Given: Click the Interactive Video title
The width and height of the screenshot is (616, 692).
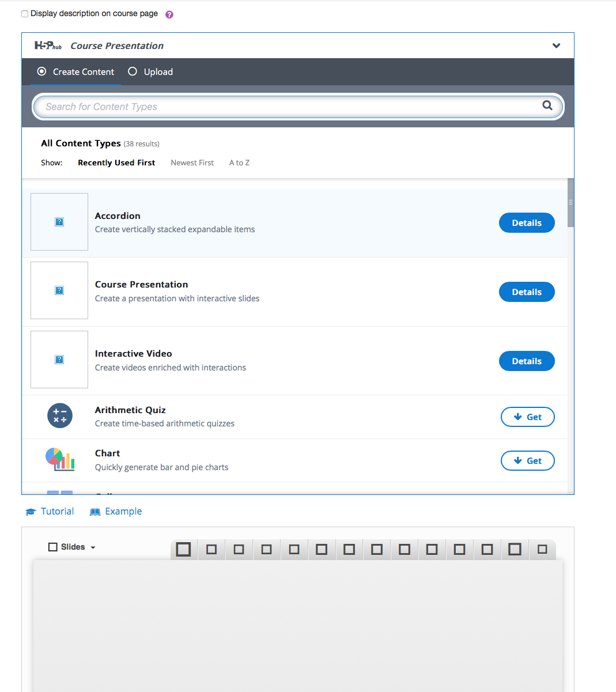Looking at the screenshot, I should click(x=133, y=353).
